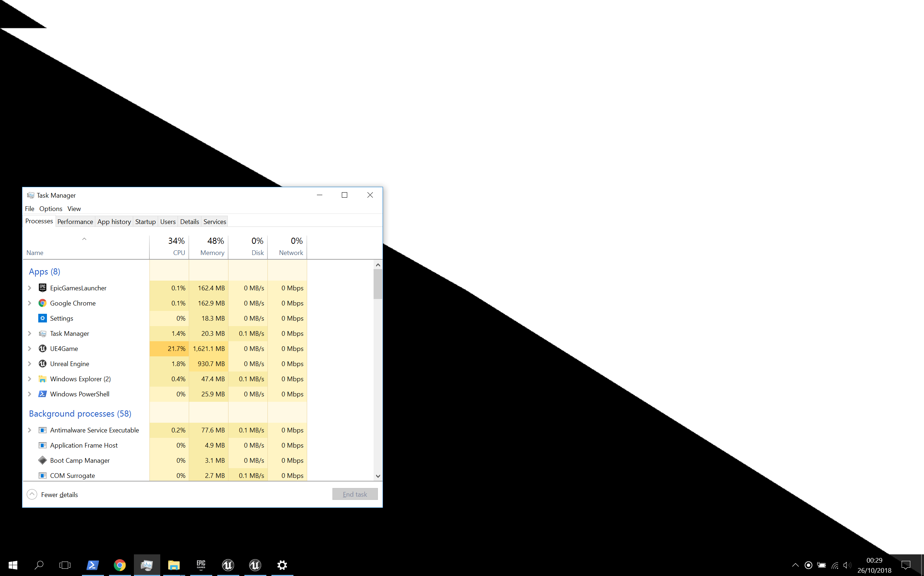Collapse view with Fewer details toggle
924x576 pixels.
click(32, 494)
